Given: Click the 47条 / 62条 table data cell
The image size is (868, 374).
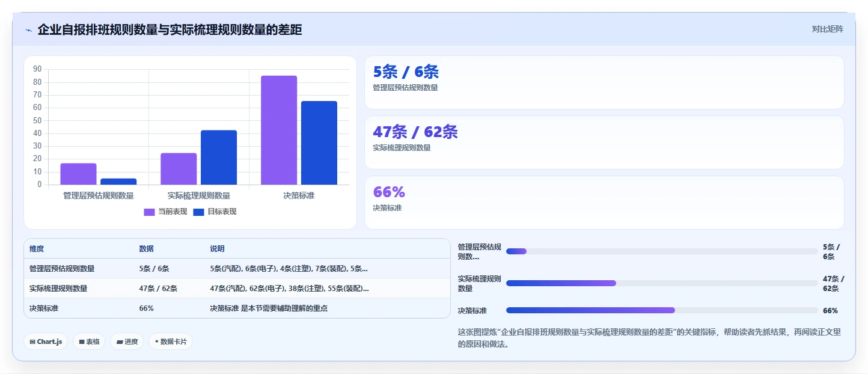Looking at the screenshot, I should [x=158, y=289].
